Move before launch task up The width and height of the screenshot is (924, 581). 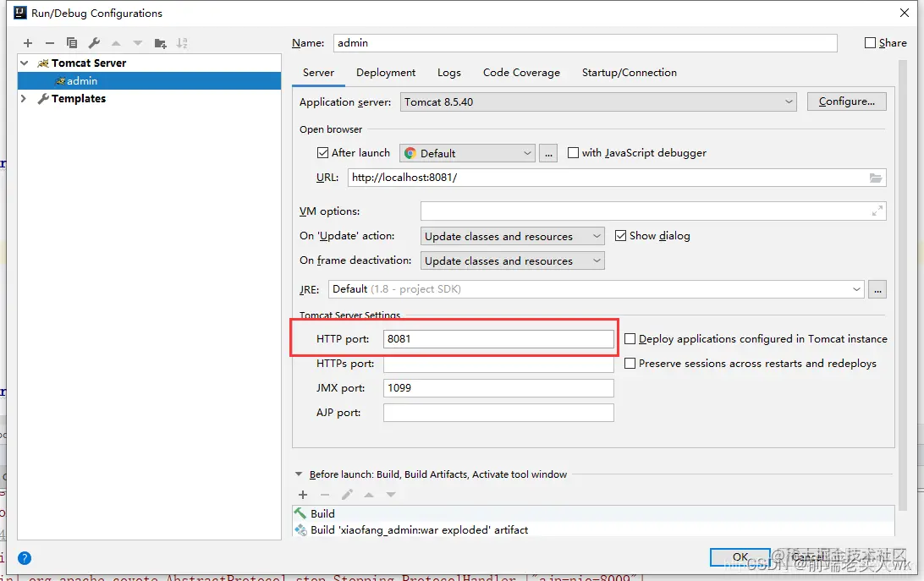click(x=369, y=495)
